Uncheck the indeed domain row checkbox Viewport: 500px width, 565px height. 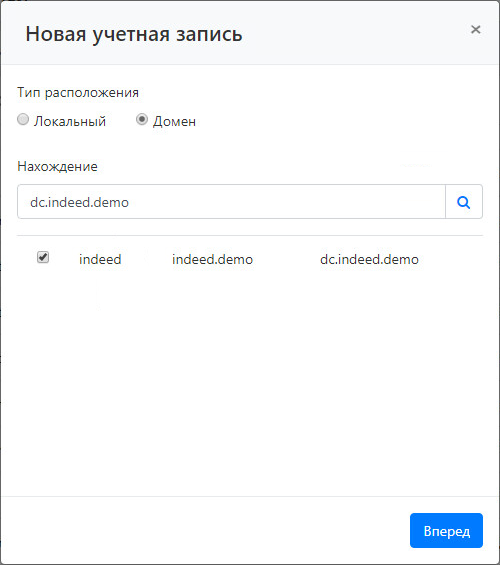pyautogui.click(x=43, y=257)
